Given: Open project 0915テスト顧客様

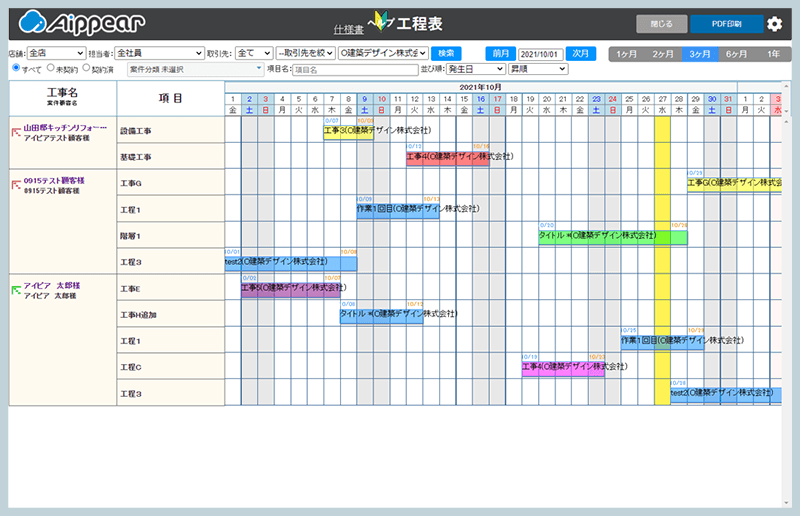Looking at the screenshot, I should (x=54, y=181).
